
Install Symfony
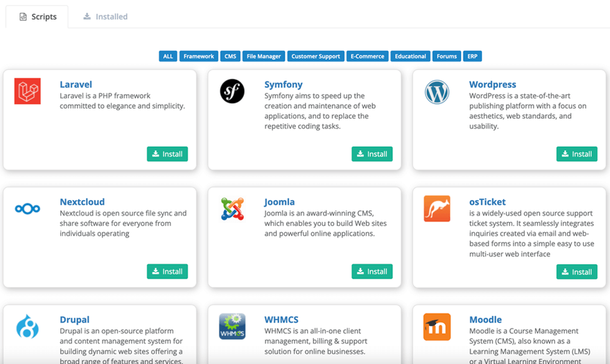point(372,154)
